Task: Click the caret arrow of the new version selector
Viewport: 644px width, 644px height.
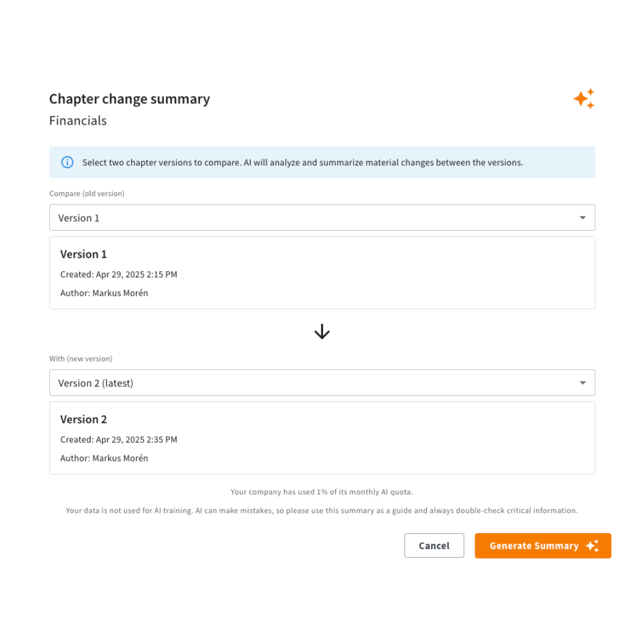Action: point(583,383)
